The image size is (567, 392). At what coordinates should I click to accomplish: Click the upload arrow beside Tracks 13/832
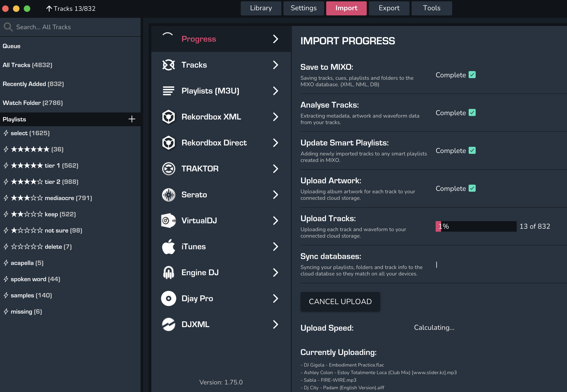[x=49, y=8]
